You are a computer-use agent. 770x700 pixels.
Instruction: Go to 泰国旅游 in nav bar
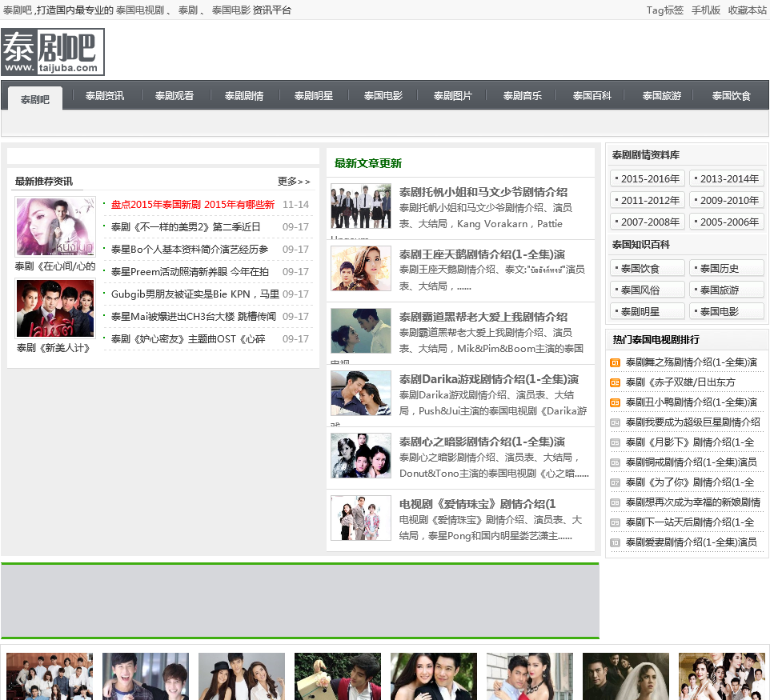[x=662, y=96]
